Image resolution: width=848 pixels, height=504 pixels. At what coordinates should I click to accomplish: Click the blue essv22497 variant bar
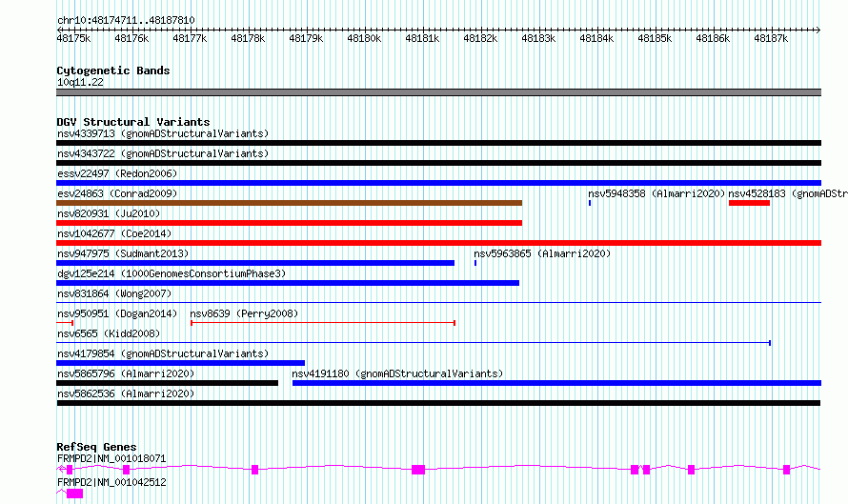[438, 183]
